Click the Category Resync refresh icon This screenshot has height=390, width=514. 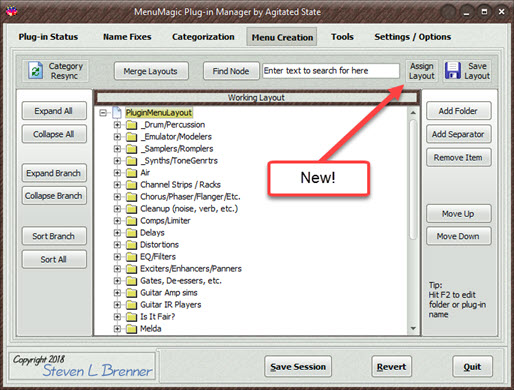35,70
